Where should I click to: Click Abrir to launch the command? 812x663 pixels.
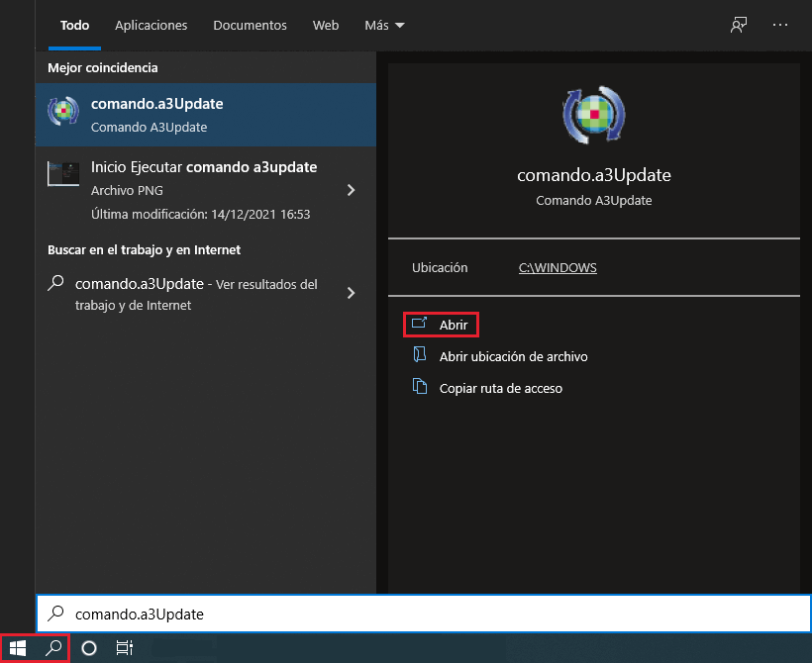[x=442, y=325]
